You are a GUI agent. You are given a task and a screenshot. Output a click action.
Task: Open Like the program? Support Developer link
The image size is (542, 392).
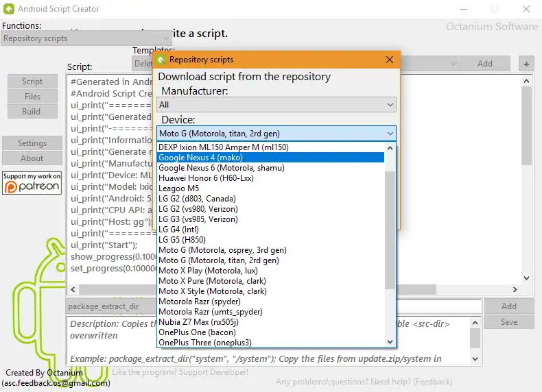pos(180,372)
